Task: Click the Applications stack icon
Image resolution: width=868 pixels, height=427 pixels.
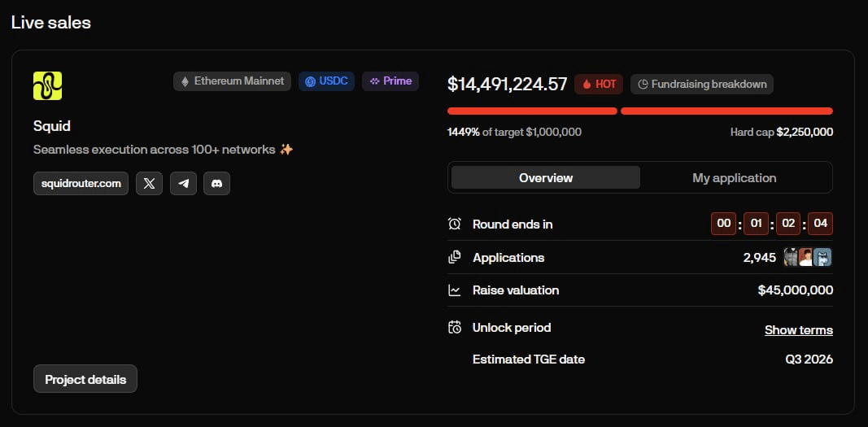Action: [x=455, y=257]
